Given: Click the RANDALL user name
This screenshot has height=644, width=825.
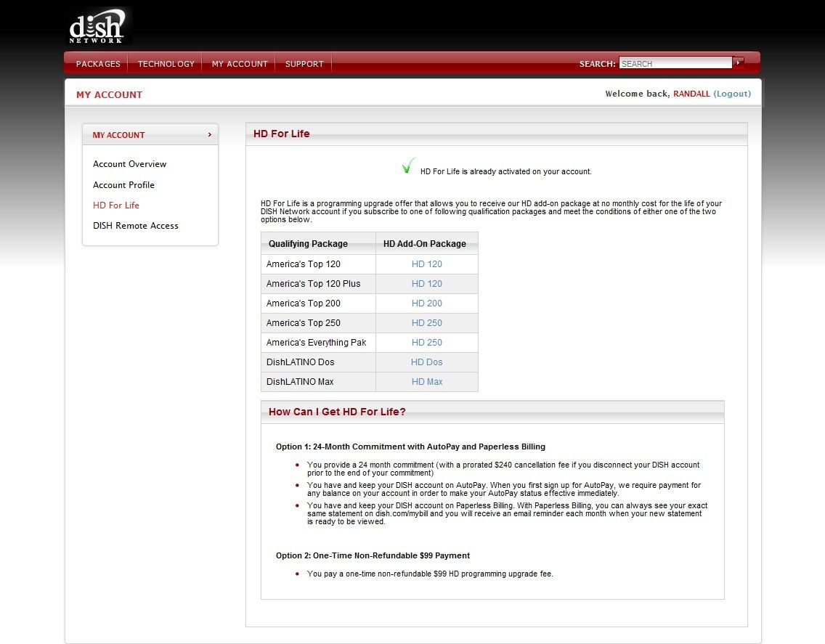Looking at the screenshot, I should [x=691, y=94].
